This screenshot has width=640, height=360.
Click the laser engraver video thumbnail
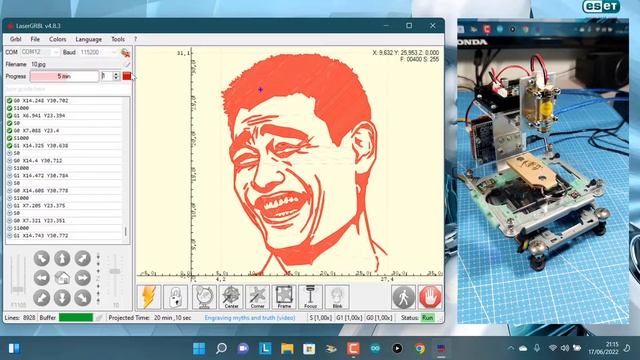(x=543, y=171)
